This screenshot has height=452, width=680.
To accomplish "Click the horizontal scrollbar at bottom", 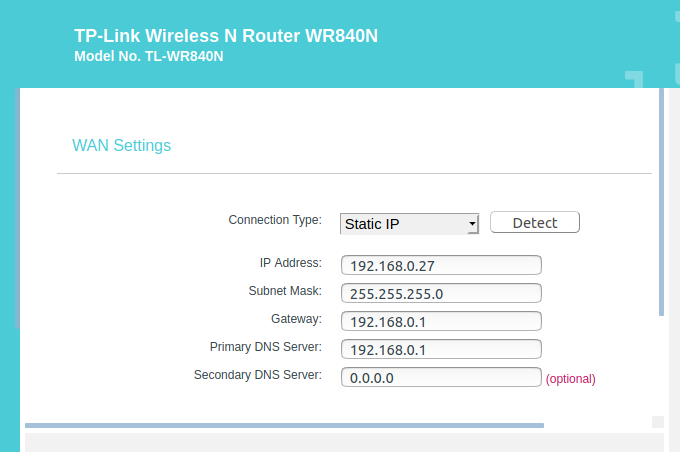I will pyautogui.click(x=285, y=425).
